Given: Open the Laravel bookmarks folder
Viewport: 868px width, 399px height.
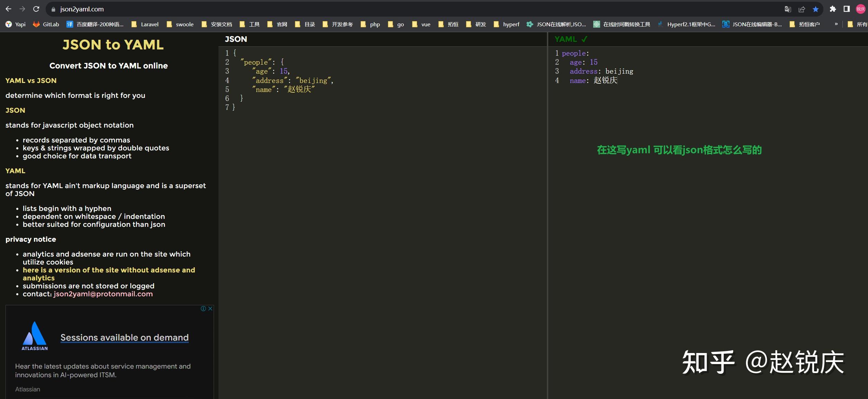Looking at the screenshot, I should (145, 24).
